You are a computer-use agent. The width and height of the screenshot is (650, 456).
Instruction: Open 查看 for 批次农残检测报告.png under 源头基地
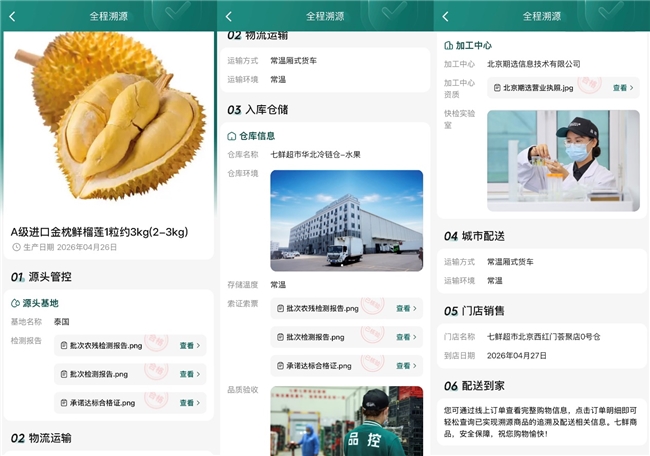click(x=189, y=345)
